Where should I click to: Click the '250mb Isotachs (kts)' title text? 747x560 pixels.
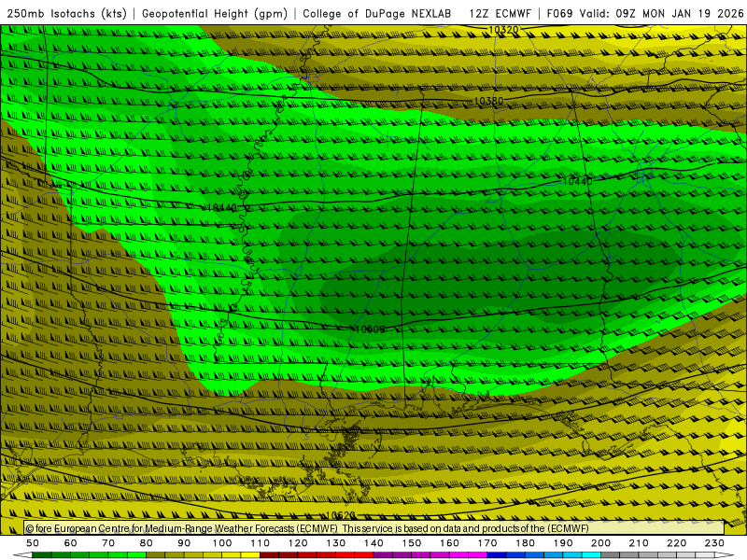pos(66,13)
